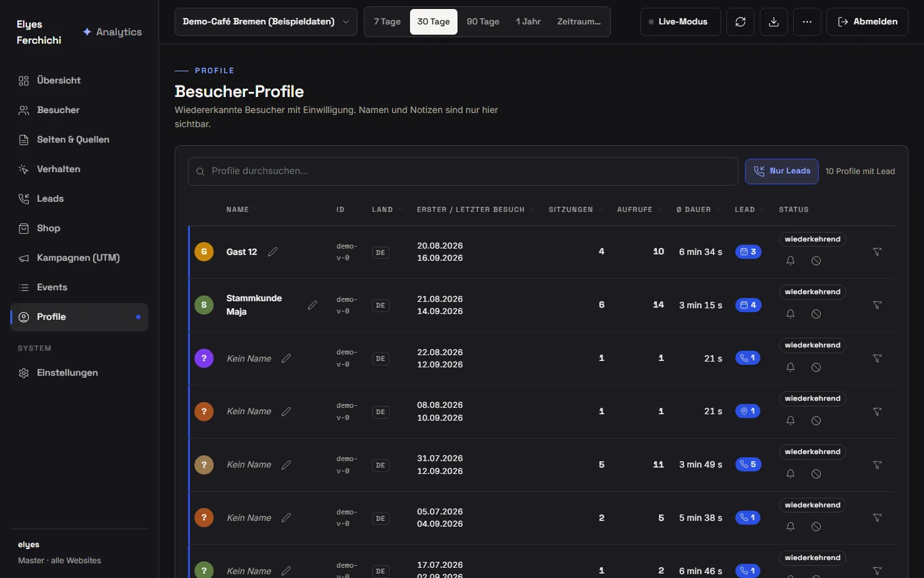This screenshot has width=924, height=578.
Task: Click 10 Profile mit Lead text
Action: point(860,171)
